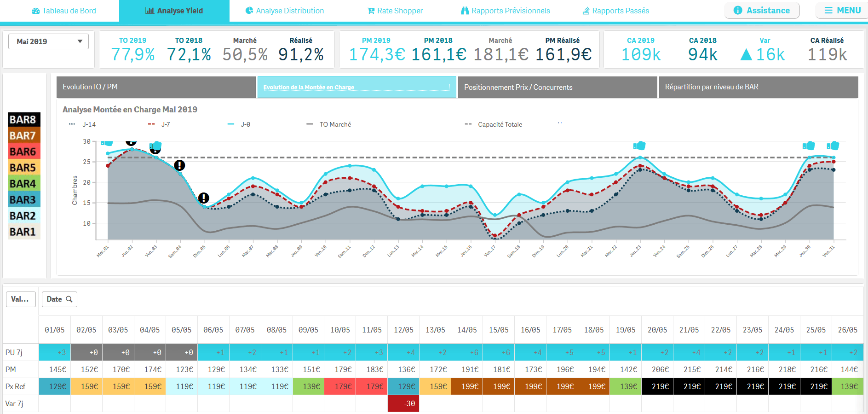
Task: Select the red BAR6 color swatch
Action: tap(24, 152)
